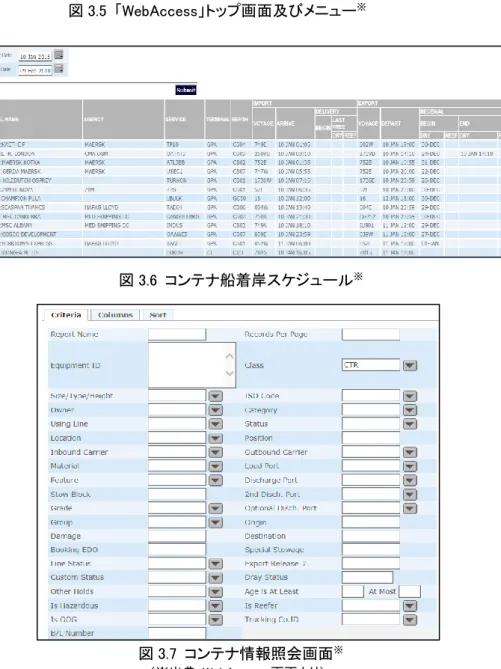Expand the Category dropdown list
Screen dimensions: 501x669
click(x=410, y=410)
